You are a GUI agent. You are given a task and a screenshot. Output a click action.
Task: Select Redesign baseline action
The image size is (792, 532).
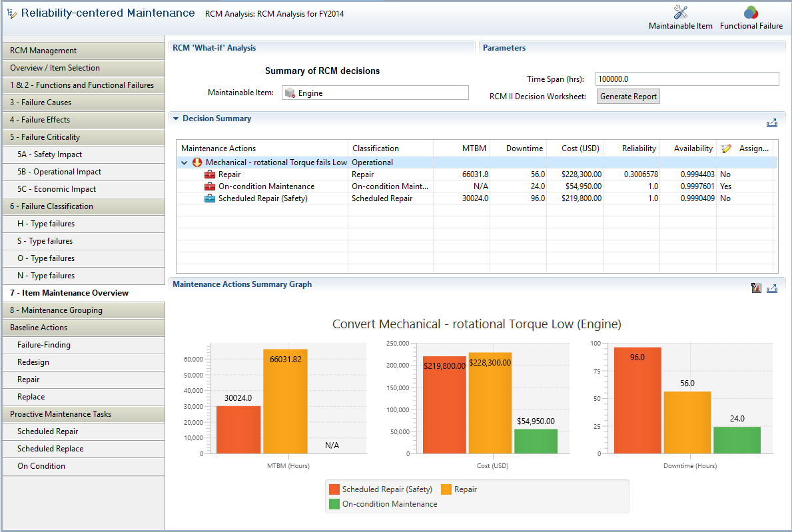pos(84,362)
